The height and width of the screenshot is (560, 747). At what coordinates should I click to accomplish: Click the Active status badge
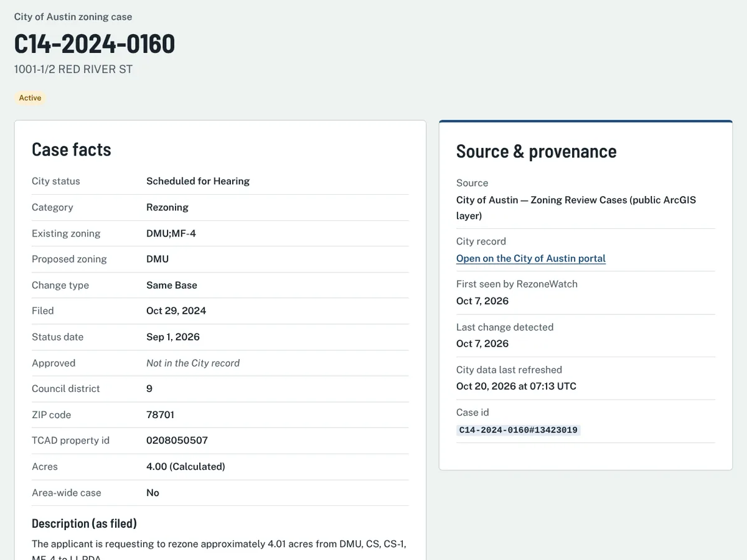coord(30,98)
